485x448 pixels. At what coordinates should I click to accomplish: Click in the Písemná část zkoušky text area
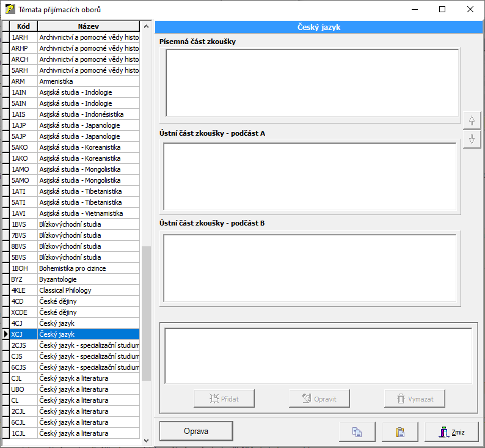[312, 83]
